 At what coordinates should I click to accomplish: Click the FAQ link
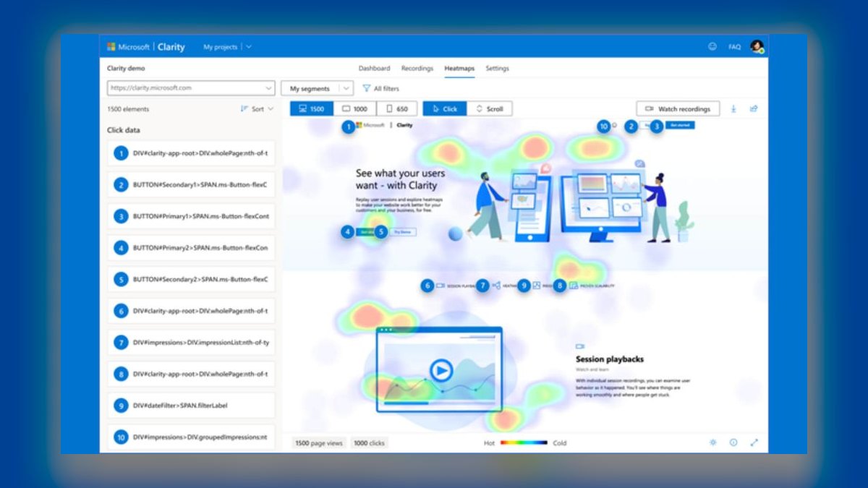tap(734, 47)
